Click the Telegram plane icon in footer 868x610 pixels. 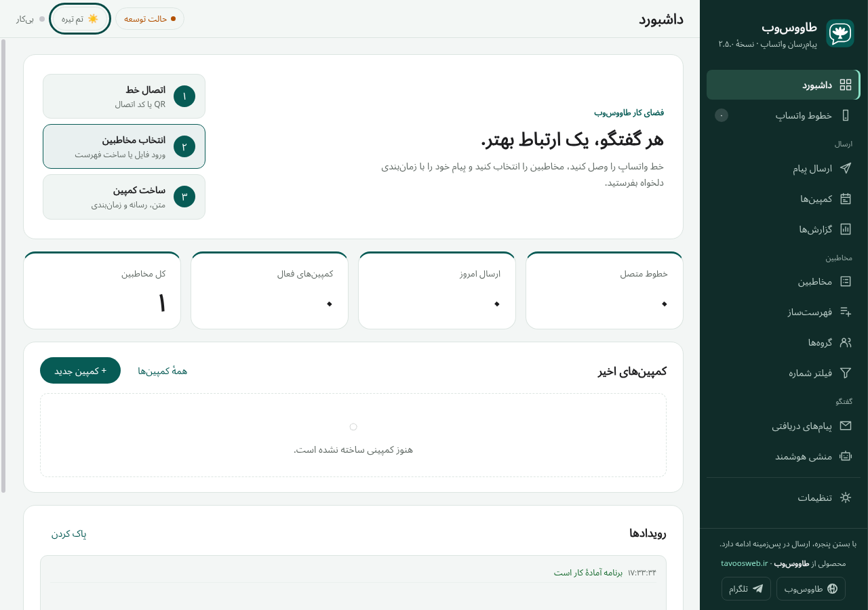coord(757,589)
